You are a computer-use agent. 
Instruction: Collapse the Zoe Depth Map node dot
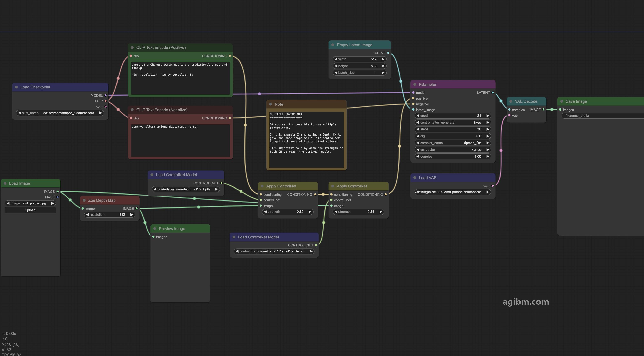pyautogui.click(x=84, y=200)
